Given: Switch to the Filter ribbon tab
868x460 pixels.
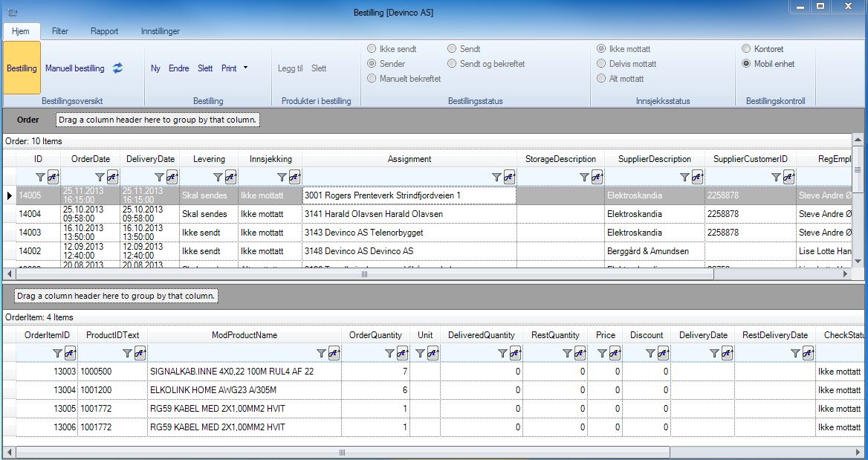Looking at the screenshot, I should (60, 31).
